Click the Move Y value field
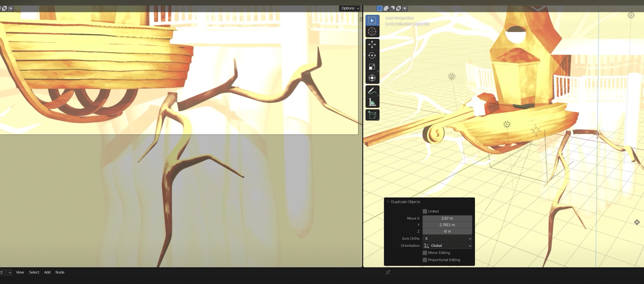 [x=447, y=225]
